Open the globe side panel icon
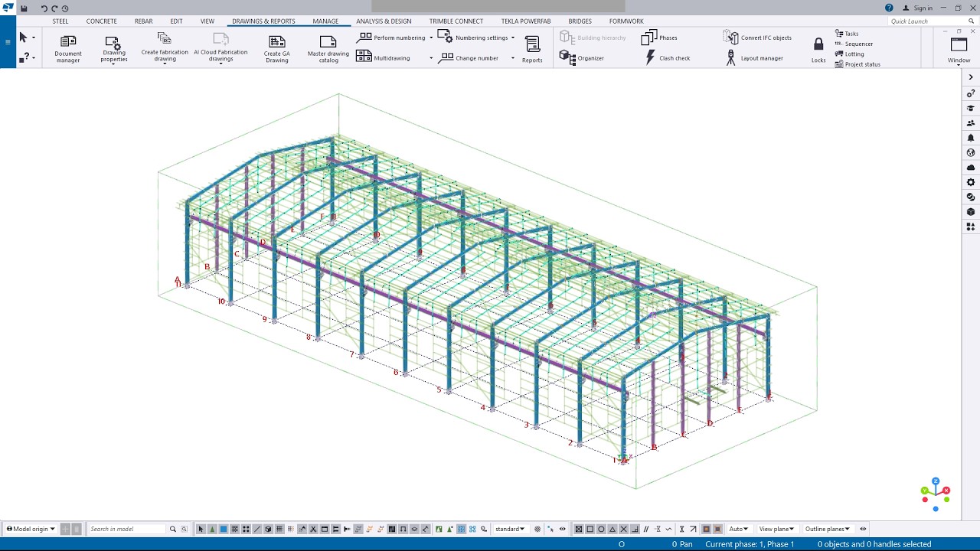The width and height of the screenshot is (980, 551). [x=971, y=152]
